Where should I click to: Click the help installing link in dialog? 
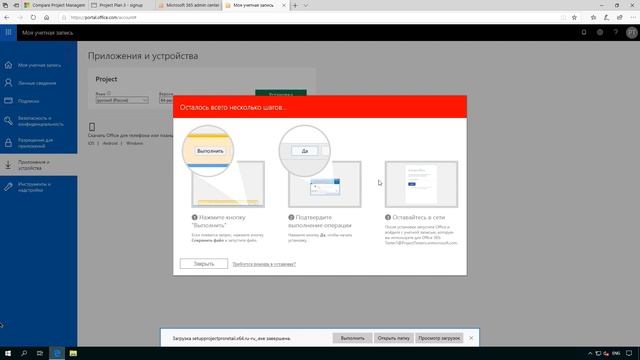(264, 264)
